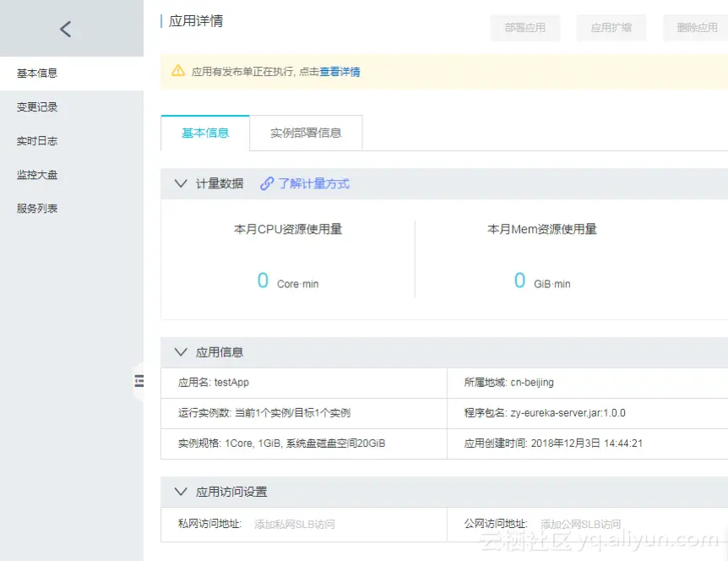The width and height of the screenshot is (728, 561).
Task: Click the 程序包名 zy-eureka-server.jar cell
Action: click(x=588, y=413)
